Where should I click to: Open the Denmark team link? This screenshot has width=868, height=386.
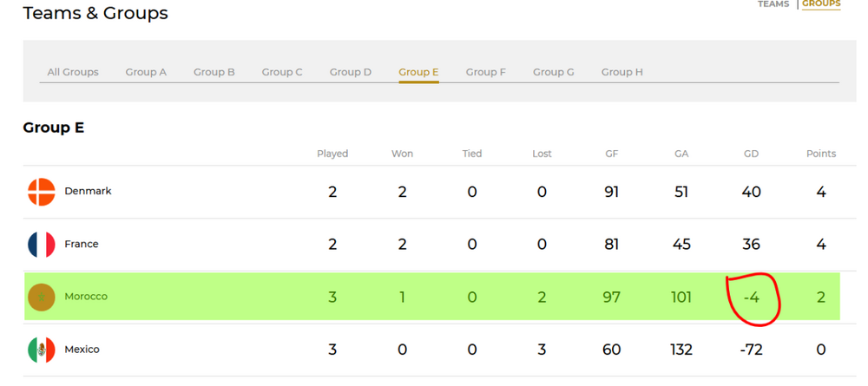88,191
